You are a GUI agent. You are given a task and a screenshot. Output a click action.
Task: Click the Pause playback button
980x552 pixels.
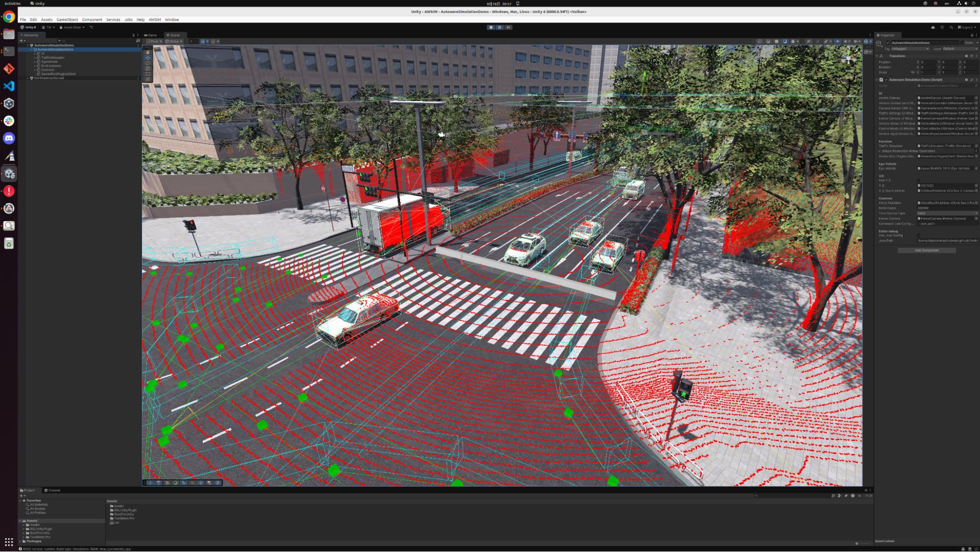coord(500,27)
